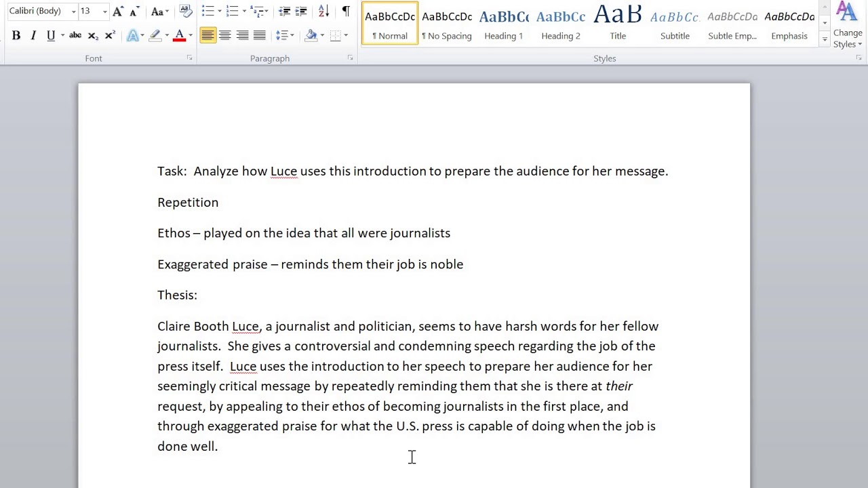Apply the Heading 1 style
This screenshot has height=488, width=868.
click(x=504, y=24)
